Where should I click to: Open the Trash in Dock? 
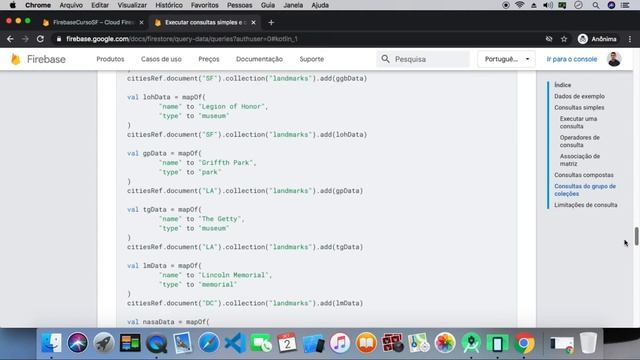(x=588, y=342)
